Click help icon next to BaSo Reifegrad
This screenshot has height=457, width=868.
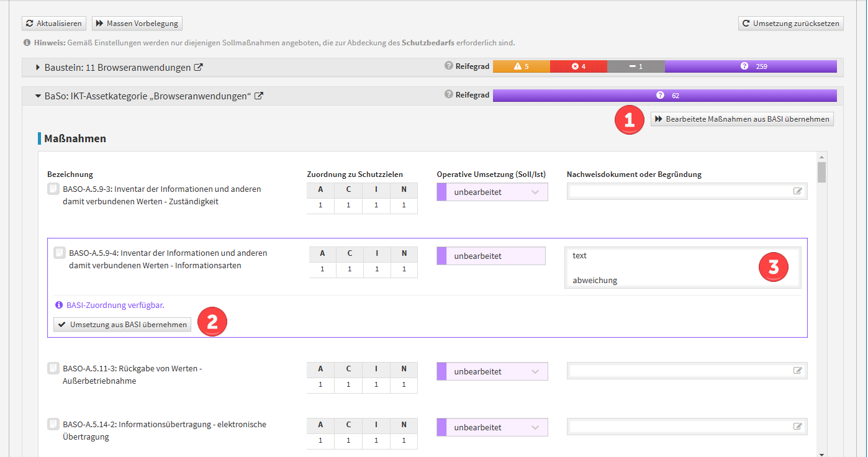click(x=448, y=94)
